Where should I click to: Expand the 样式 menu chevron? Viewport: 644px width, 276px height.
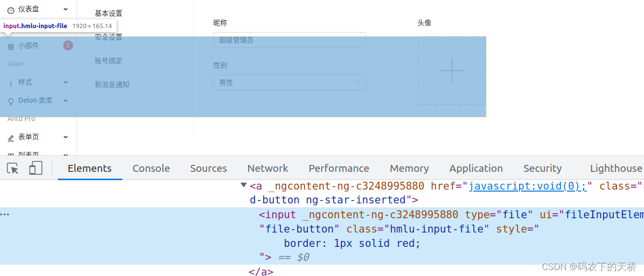pyautogui.click(x=66, y=82)
